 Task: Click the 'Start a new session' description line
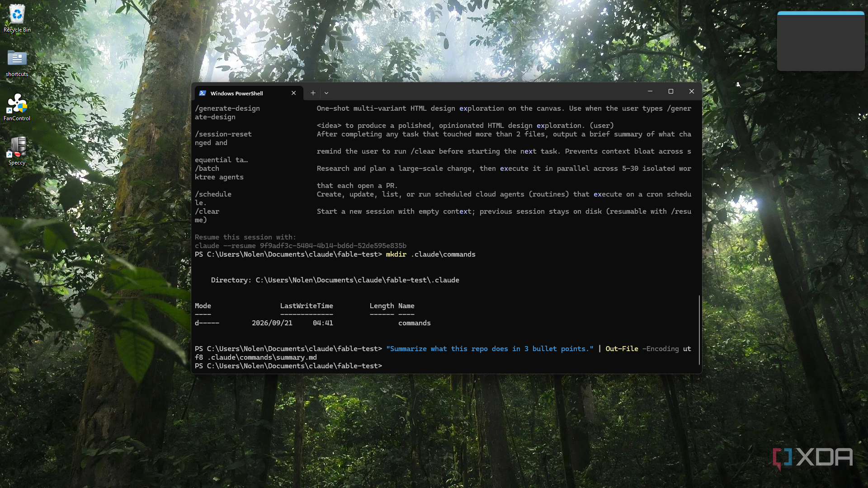[x=504, y=211]
